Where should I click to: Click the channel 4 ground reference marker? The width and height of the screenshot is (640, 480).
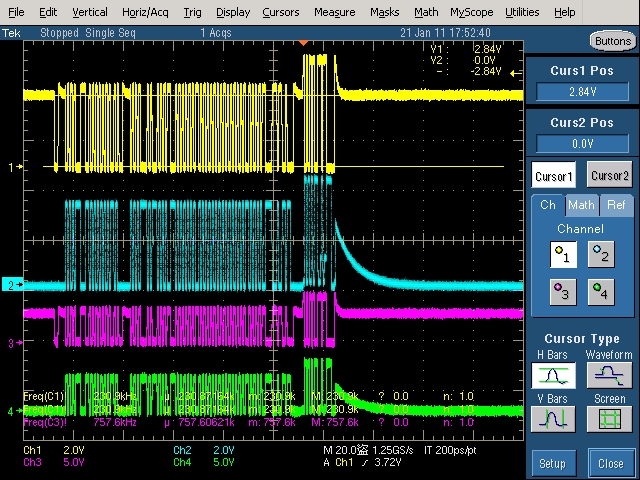(15, 411)
